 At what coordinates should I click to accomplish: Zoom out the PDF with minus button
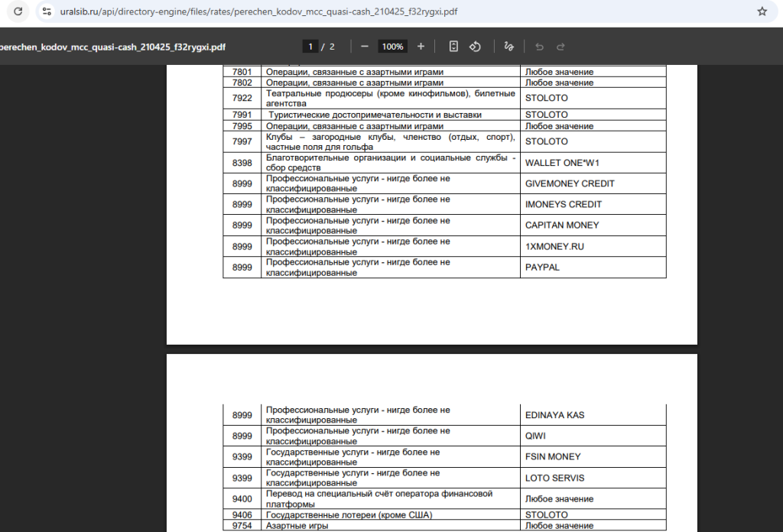pyautogui.click(x=365, y=47)
